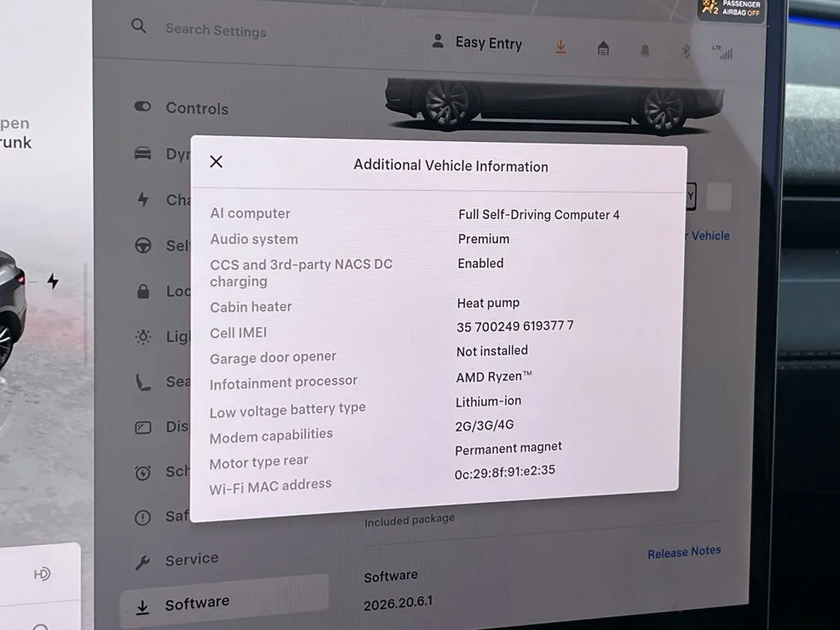Tap the charging bolt near the car
This screenshot has width=840, height=630.
pyautogui.click(x=52, y=281)
